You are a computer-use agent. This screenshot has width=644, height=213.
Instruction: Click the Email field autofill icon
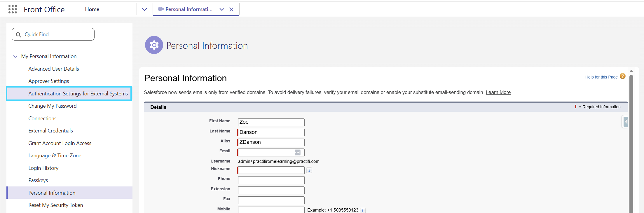297,152
